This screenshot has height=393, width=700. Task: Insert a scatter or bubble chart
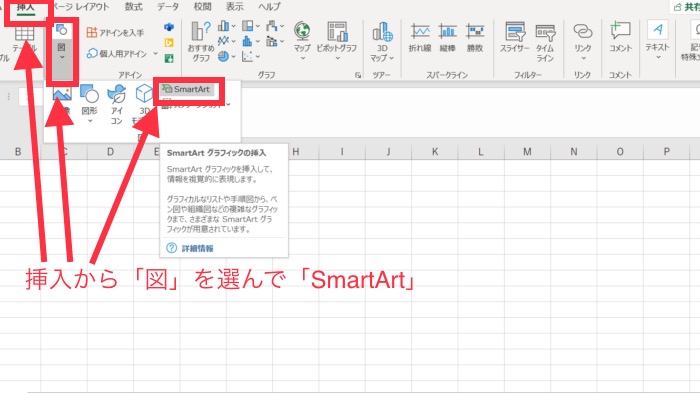click(x=250, y=56)
